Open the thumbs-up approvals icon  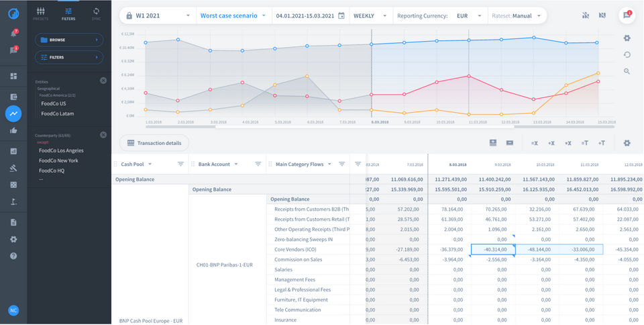click(13, 131)
